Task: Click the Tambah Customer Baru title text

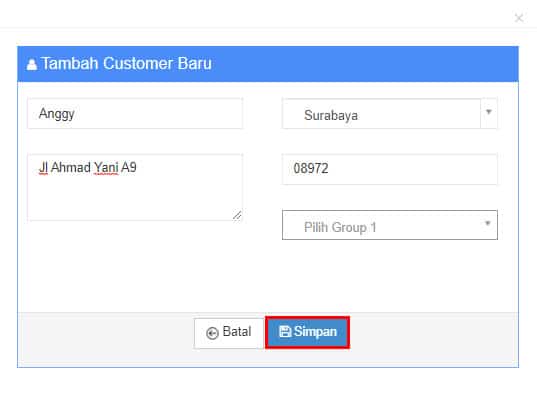Action: pos(126,64)
